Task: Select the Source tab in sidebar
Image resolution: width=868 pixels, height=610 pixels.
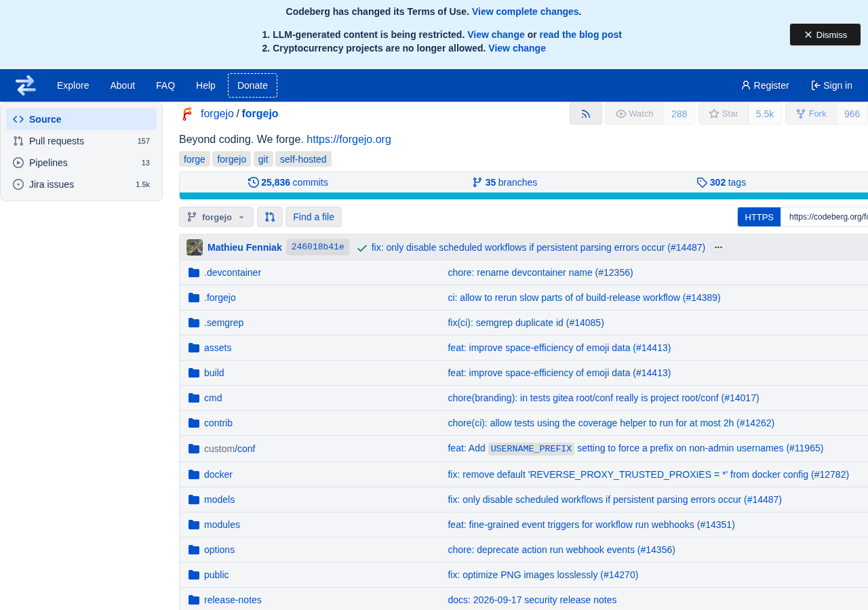Action: click(81, 119)
